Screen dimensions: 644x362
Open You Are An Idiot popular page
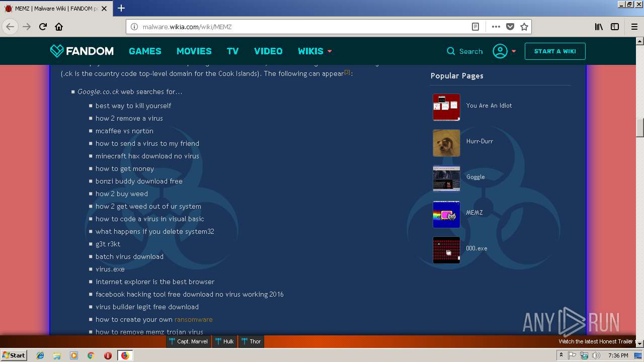tap(489, 106)
